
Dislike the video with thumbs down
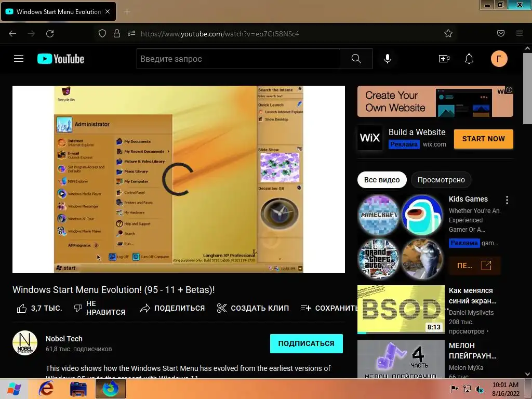(99, 308)
